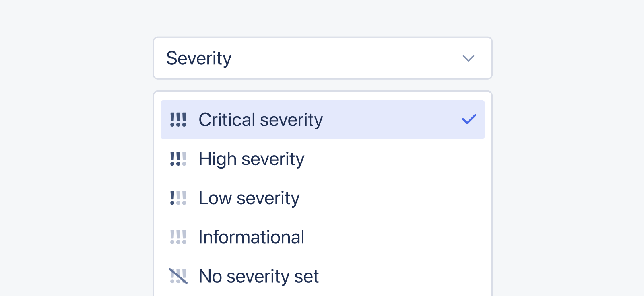Screen dimensions: 644x296
Task: Click the Informational greyed exclamation icon
Action: (178, 237)
